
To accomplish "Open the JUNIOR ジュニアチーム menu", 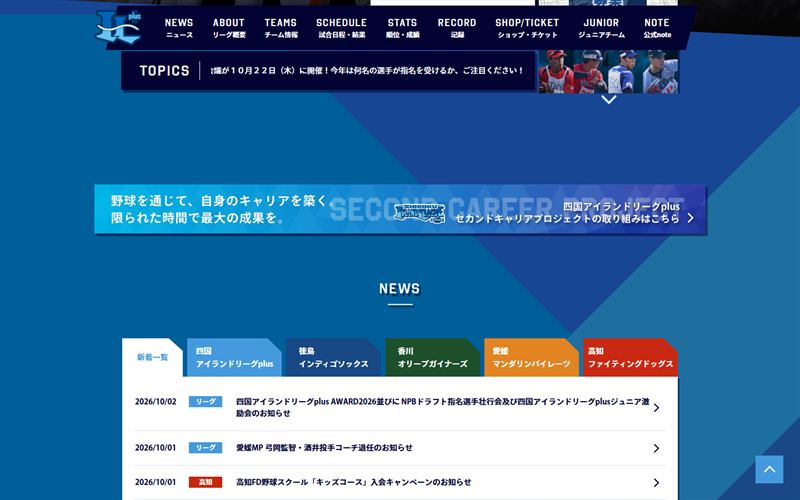I will pyautogui.click(x=601, y=28).
